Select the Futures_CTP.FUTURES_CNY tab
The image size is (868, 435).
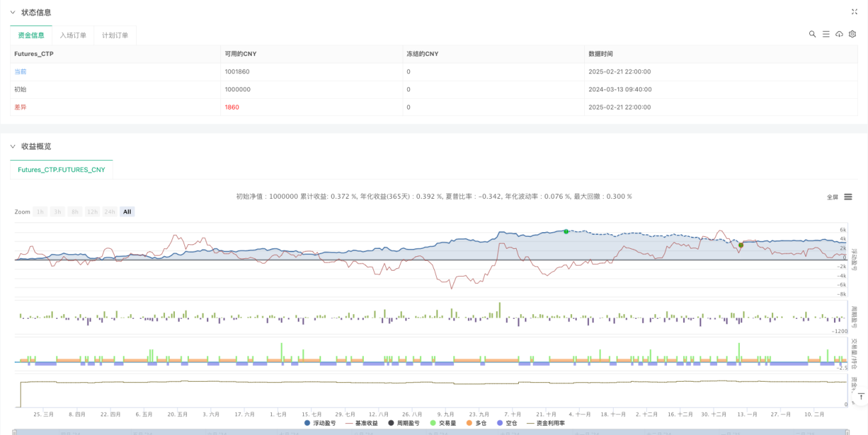61,169
